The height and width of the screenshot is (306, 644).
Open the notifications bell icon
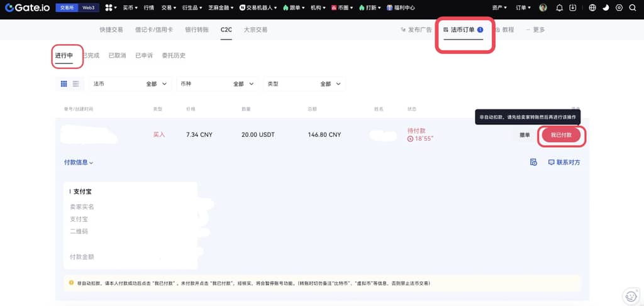tap(560, 8)
